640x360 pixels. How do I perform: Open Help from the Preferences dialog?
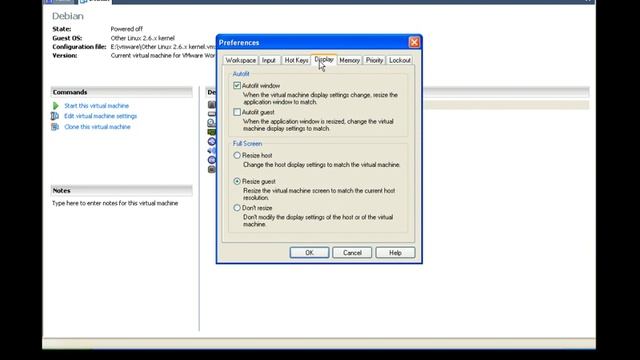(395, 253)
